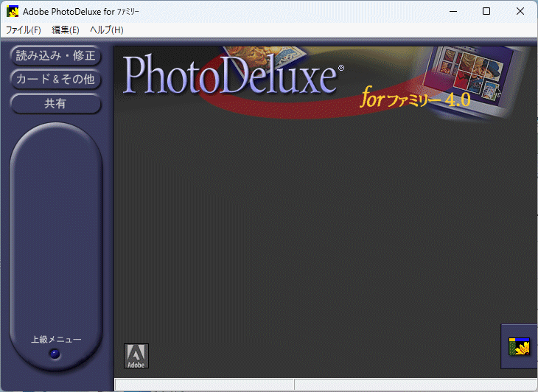Toggle the 上級メニュー round indicator button
Viewport: 538px width, 392px height.
(x=55, y=354)
